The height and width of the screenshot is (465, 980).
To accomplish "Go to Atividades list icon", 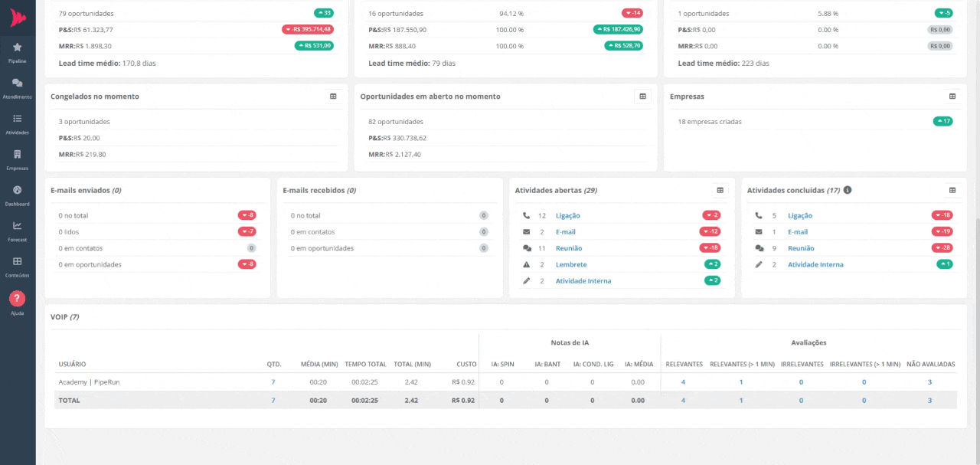I will tap(18, 119).
